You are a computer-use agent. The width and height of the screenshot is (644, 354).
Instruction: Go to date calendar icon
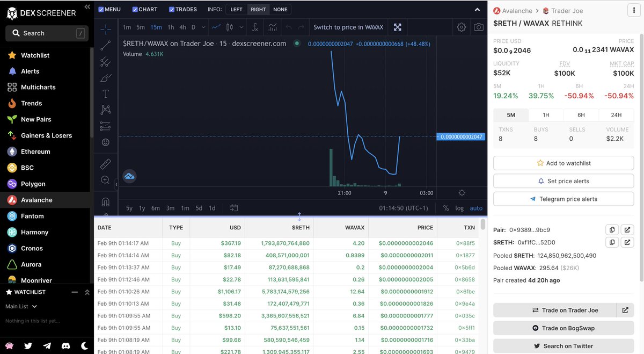coord(234,208)
